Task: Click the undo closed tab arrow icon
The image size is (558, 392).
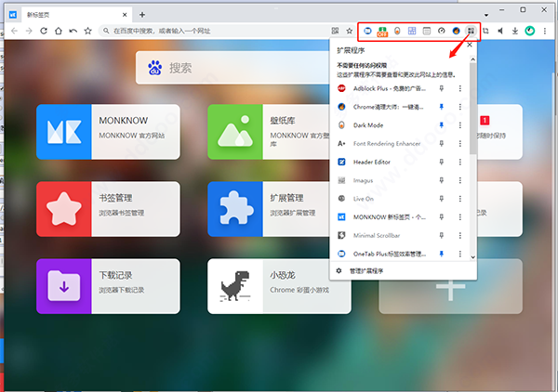Action: pyautogui.click(x=73, y=31)
